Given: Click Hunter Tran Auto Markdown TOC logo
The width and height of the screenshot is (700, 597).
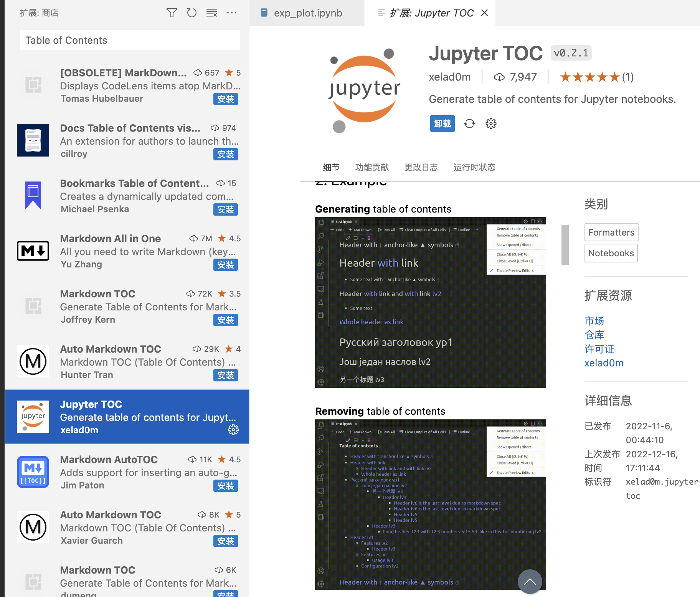Looking at the screenshot, I should point(33,361).
